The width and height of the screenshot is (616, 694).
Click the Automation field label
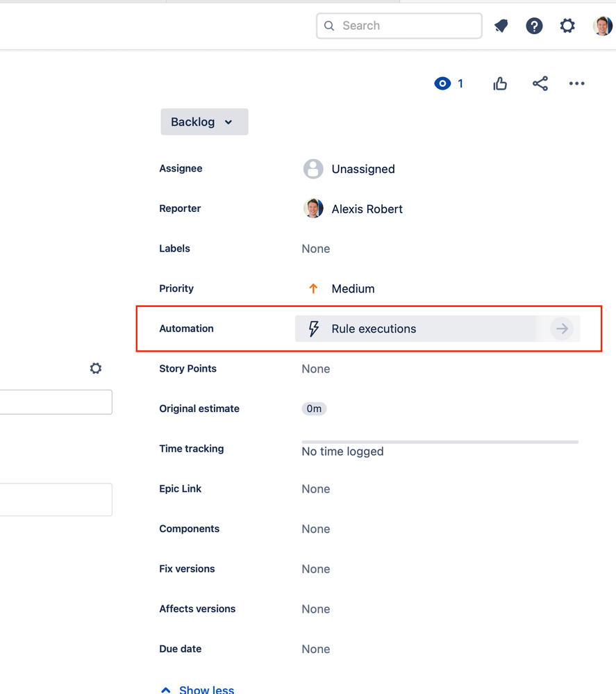coord(186,329)
